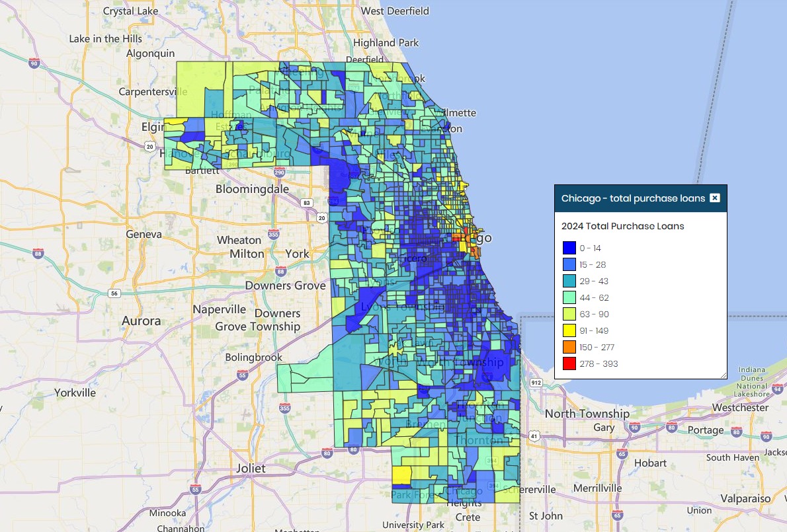Click the I-355 shield near Wheaton
The height and width of the screenshot is (532, 787).
pos(274,234)
